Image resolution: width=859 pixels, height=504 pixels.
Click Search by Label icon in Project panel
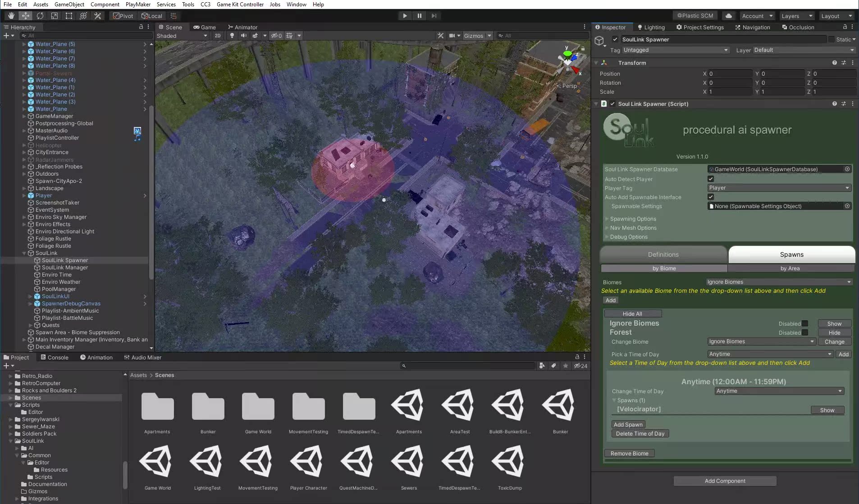pos(553,366)
